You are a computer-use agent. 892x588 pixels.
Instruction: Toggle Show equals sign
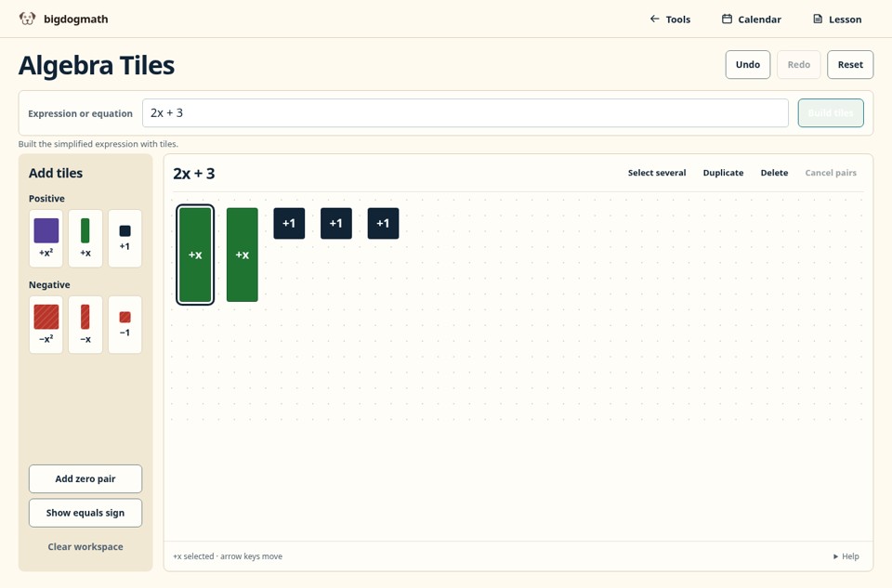tap(85, 513)
